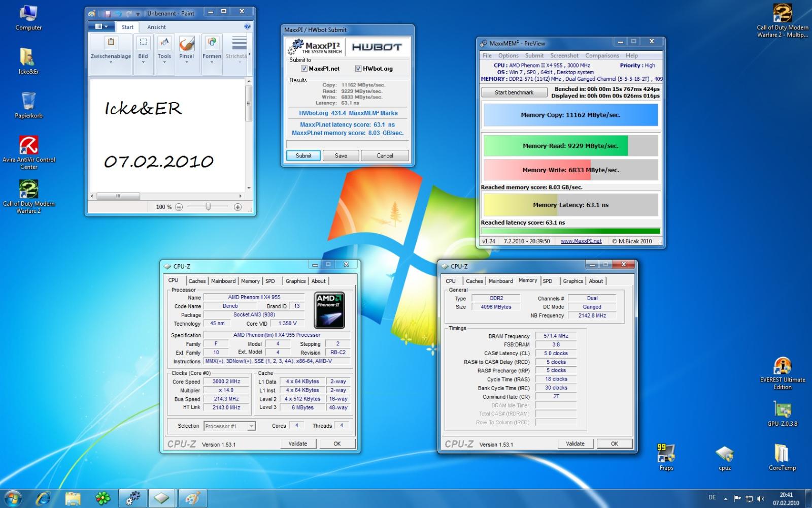Open the Fraps desktop icon
This screenshot has width=812, height=508.
coord(666,457)
